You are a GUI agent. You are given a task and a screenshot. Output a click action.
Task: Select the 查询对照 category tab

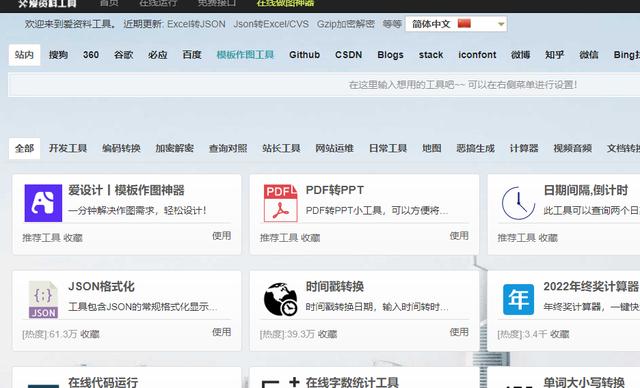[x=228, y=148]
